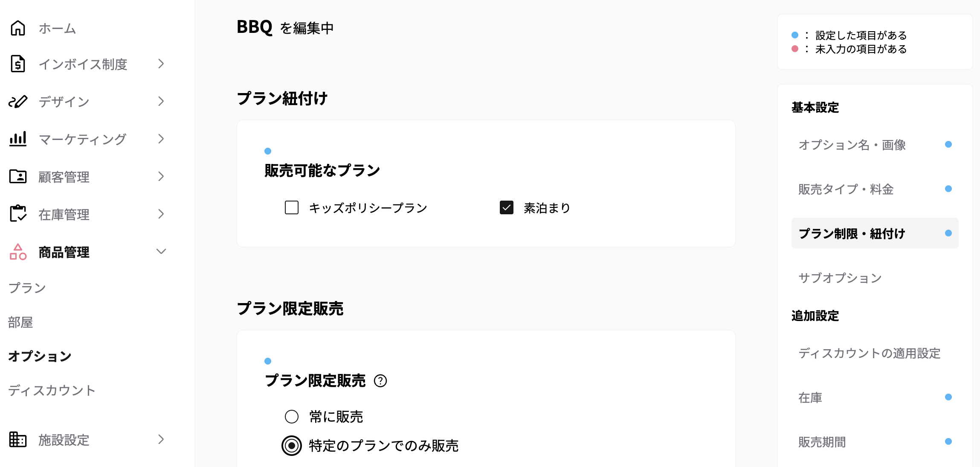This screenshot has width=980, height=467.
Task: Select the インボイス制度 document icon
Action: tap(17, 64)
